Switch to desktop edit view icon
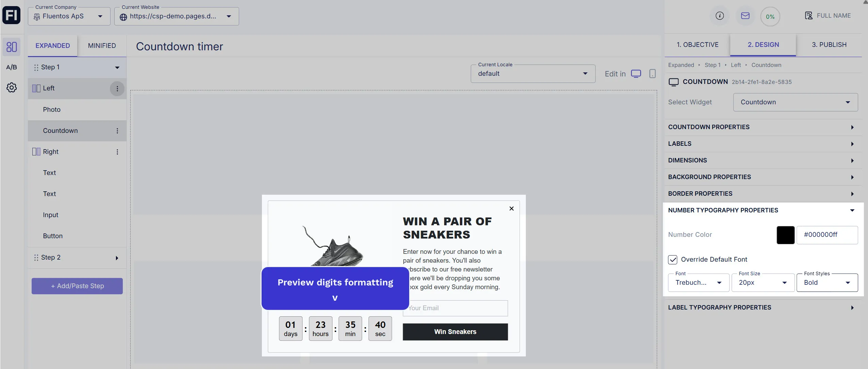 [636, 74]
